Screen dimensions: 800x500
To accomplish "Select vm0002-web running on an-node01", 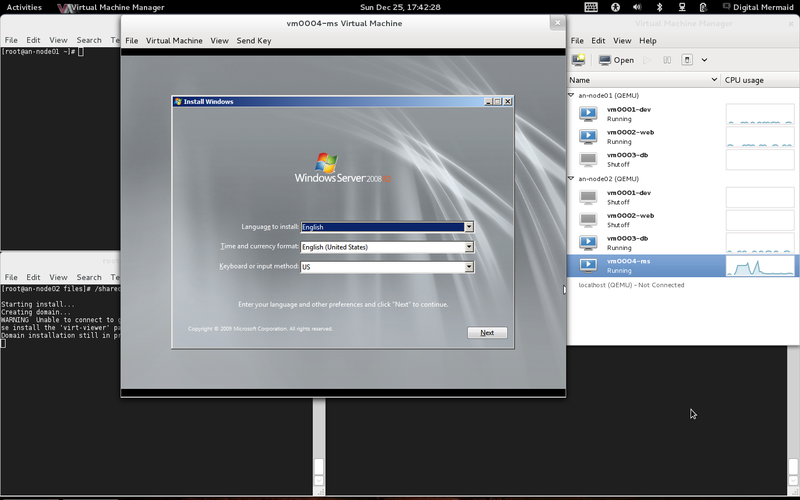I will coord(683,137).
